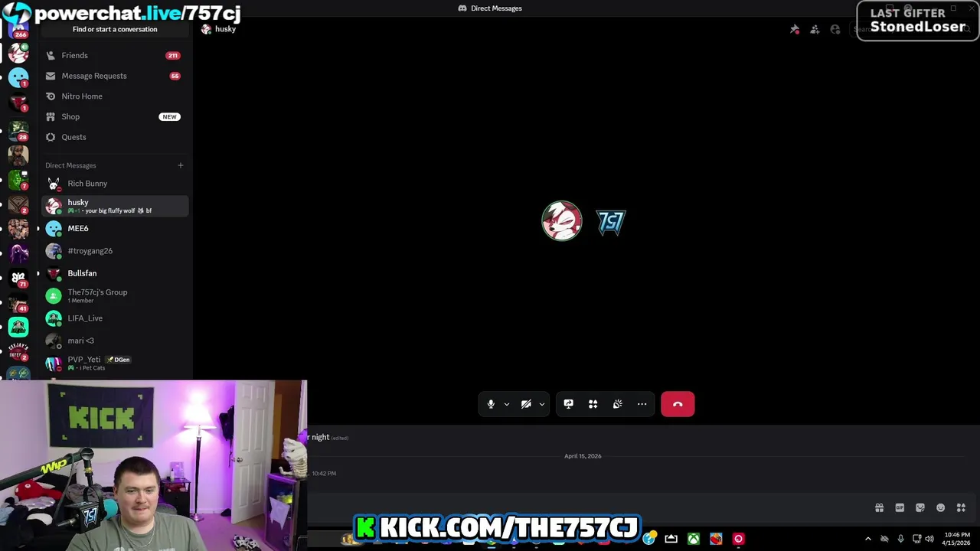Show hidden system tray icons
The height and width of the screenshot is (551, 980).
(867, 539)
